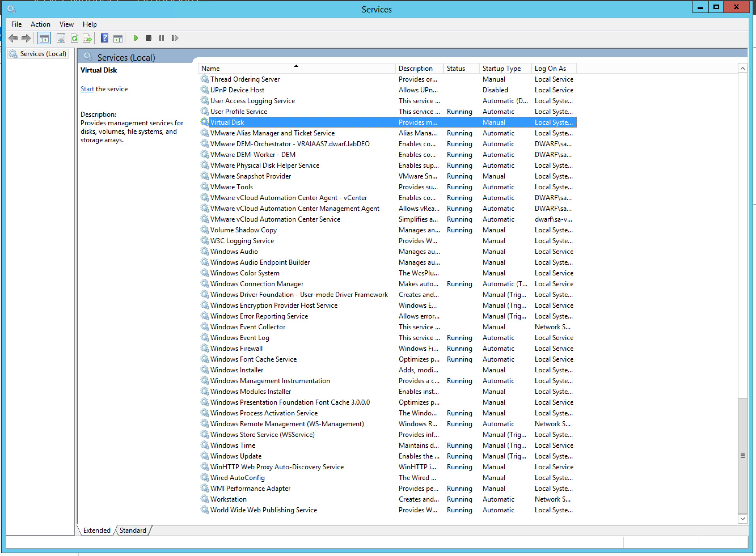Sort by the Startup Type column header
The width and height of the screenshot is (756, 556).
tap(505, 68)
